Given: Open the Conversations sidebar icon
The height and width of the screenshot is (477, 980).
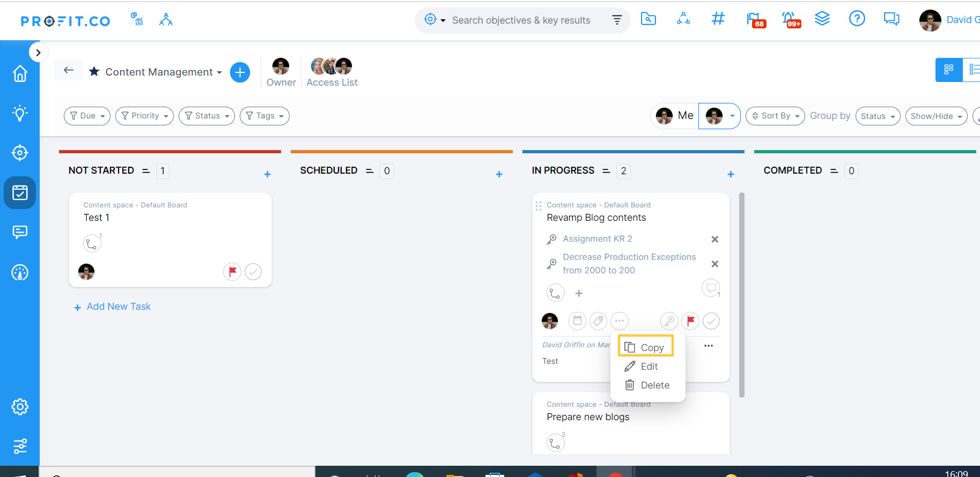Looking at the screenshot, I should 20,232.
